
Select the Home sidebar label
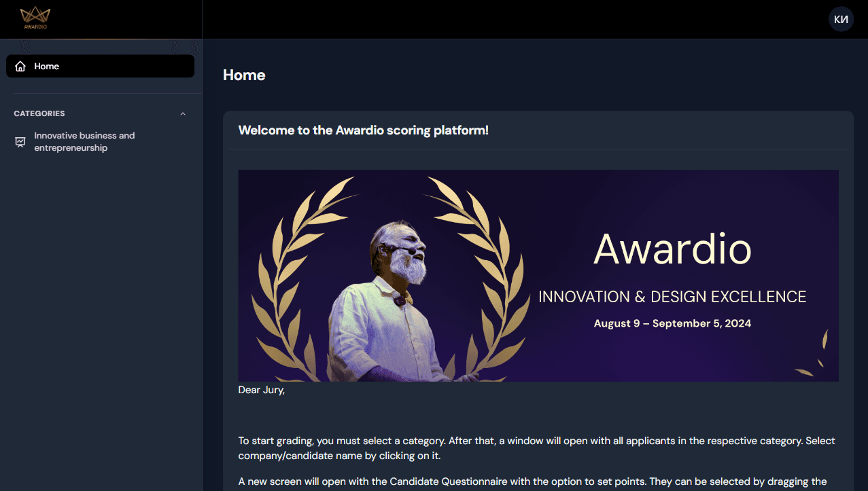pyautogui.click(x=47, y=67)
